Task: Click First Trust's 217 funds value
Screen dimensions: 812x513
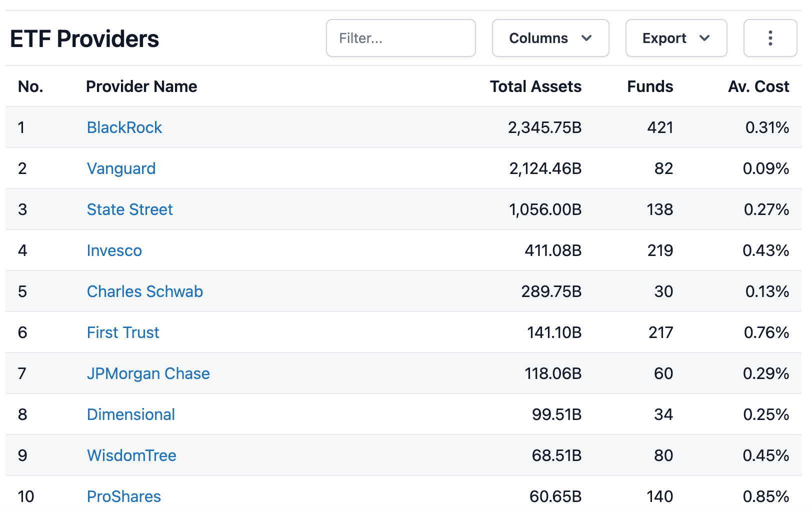Action: pos(660,332)
